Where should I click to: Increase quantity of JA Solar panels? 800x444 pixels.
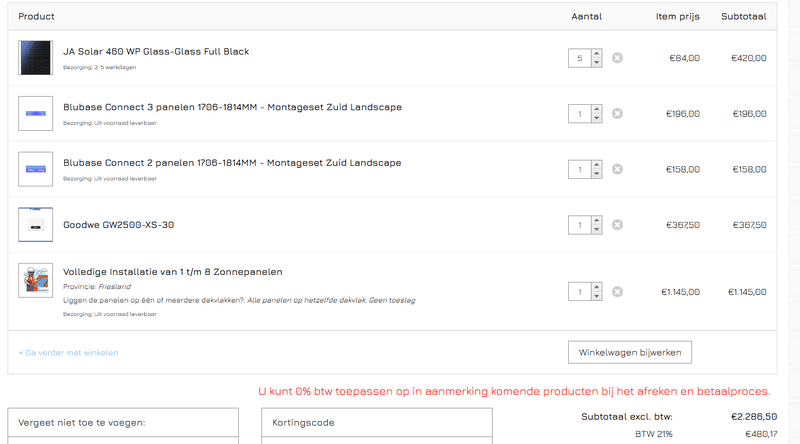[x=596, y=54]
